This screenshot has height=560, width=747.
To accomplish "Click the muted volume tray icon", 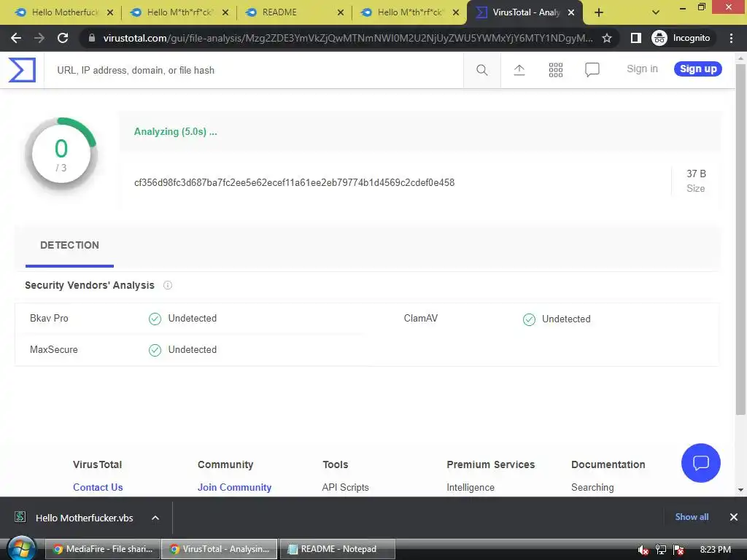I will [643, 550].
